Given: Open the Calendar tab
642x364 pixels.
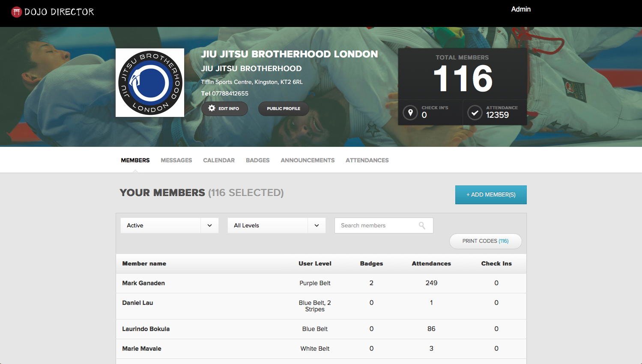Looking at the screenshot, I should click(219, 160).
